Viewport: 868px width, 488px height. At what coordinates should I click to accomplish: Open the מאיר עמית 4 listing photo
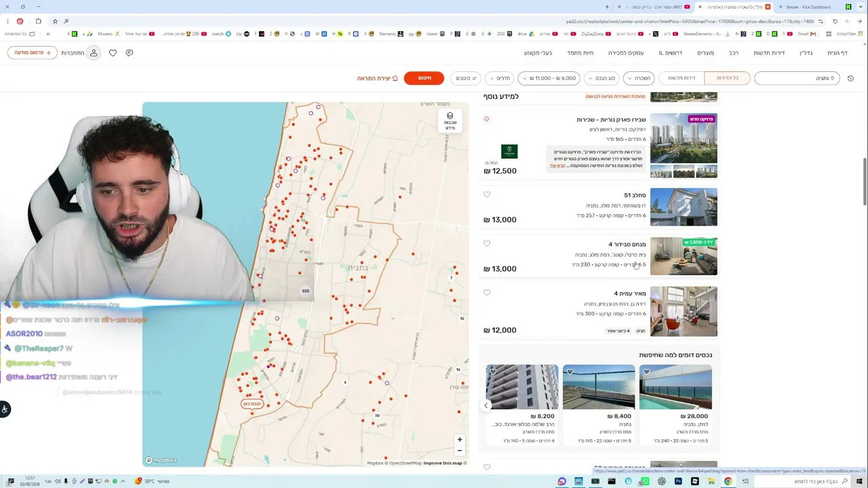click(684, 312)
